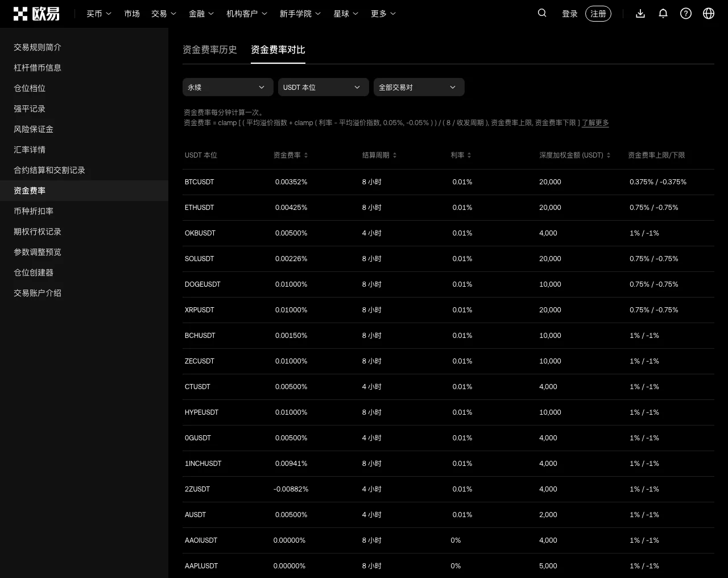Open 强平记录 in sidebar
This screenshot has height=578, width=728.
coord(84,109)
